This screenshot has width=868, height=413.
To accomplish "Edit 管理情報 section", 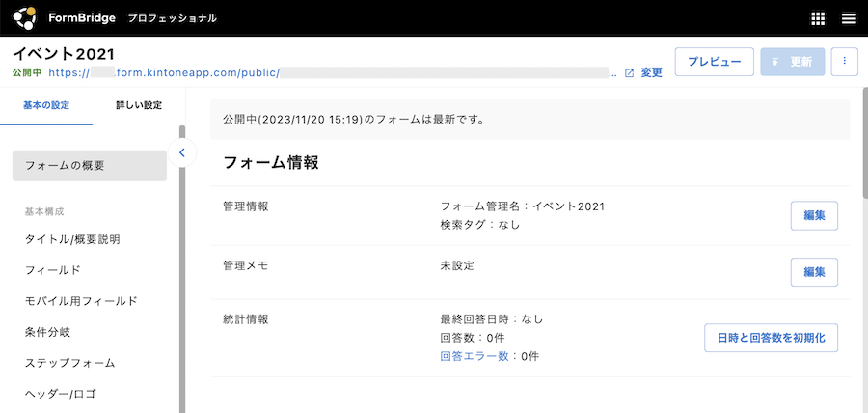I will [813, 216].
